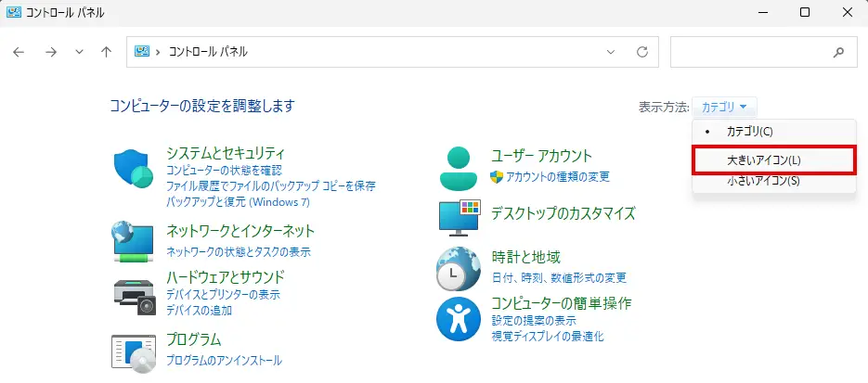The height and width of the screenshot is (383, 868).
Task: Open recent locations chevron dropdown
Action: (79, 52)
